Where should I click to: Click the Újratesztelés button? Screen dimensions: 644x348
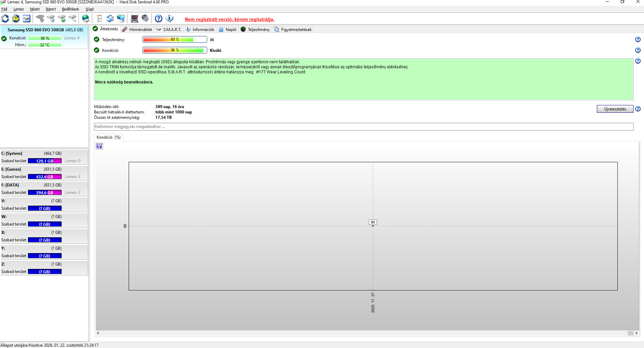615,109
